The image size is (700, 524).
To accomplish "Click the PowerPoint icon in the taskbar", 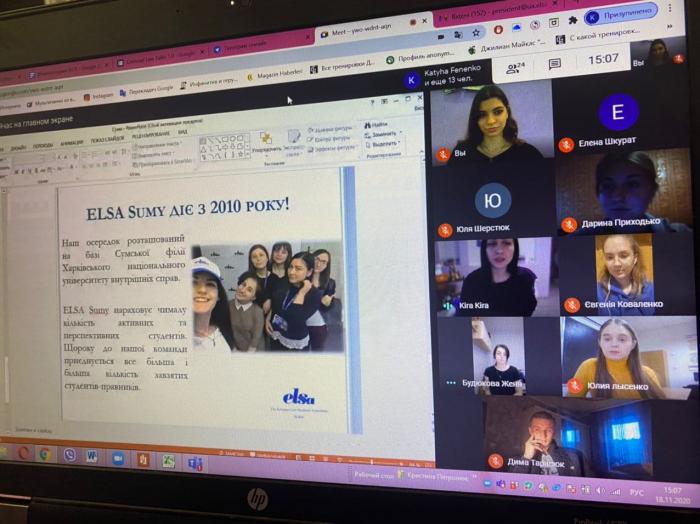I will tap(143, 459).
